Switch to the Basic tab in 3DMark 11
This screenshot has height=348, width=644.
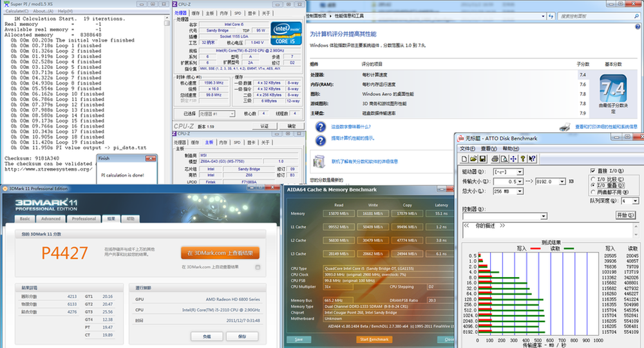[x=25, y=218]
